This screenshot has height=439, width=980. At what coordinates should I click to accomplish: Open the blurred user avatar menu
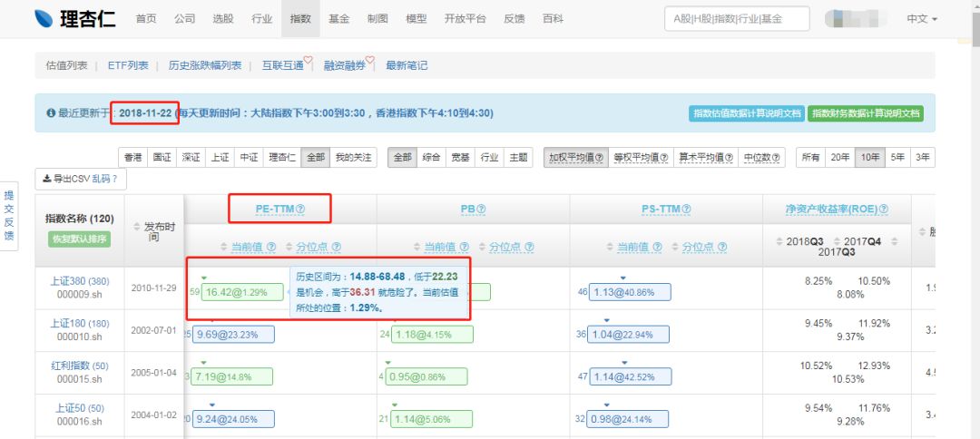(x=857, y=19)
